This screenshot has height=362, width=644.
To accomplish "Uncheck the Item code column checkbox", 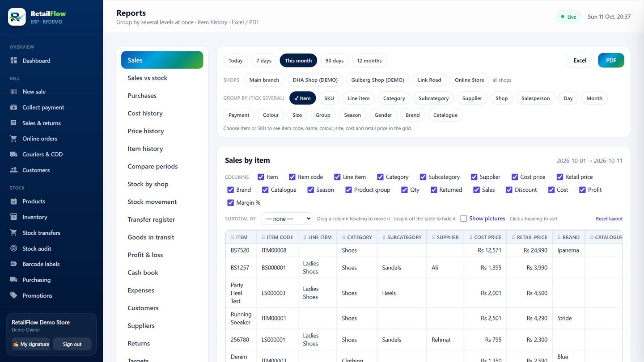I will tap(292, 177).
